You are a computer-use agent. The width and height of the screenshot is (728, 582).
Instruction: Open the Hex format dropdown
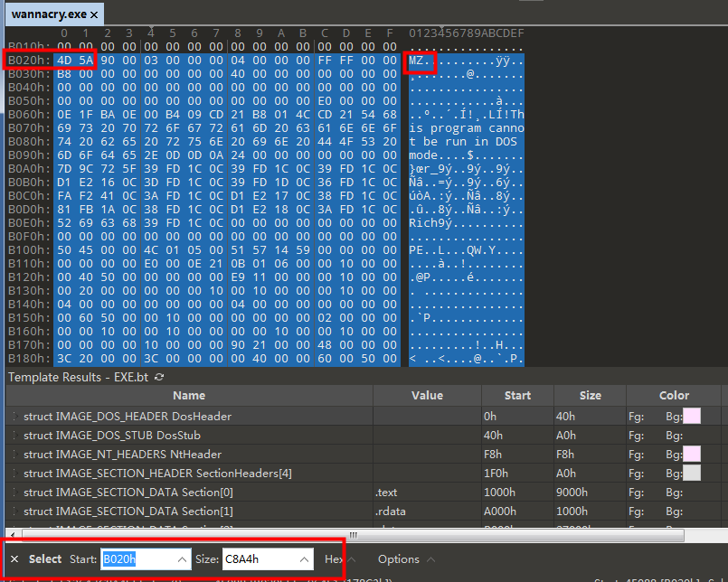(x=340, y=559)
